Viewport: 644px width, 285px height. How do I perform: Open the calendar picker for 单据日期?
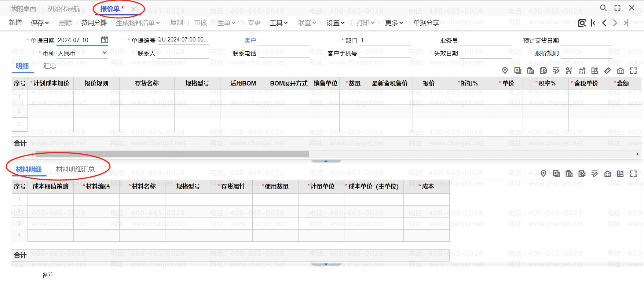(105, 40)
